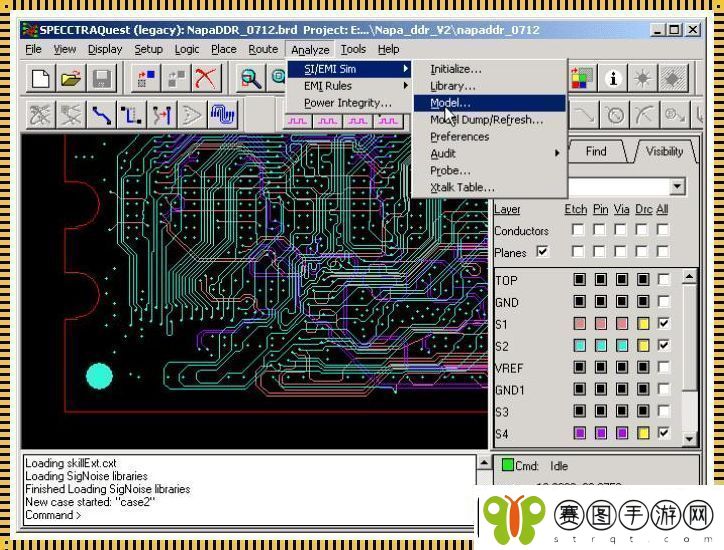Open Power Integrity... menu item
The width and height of the screenshot is (724, 550).
click(350, 103)
